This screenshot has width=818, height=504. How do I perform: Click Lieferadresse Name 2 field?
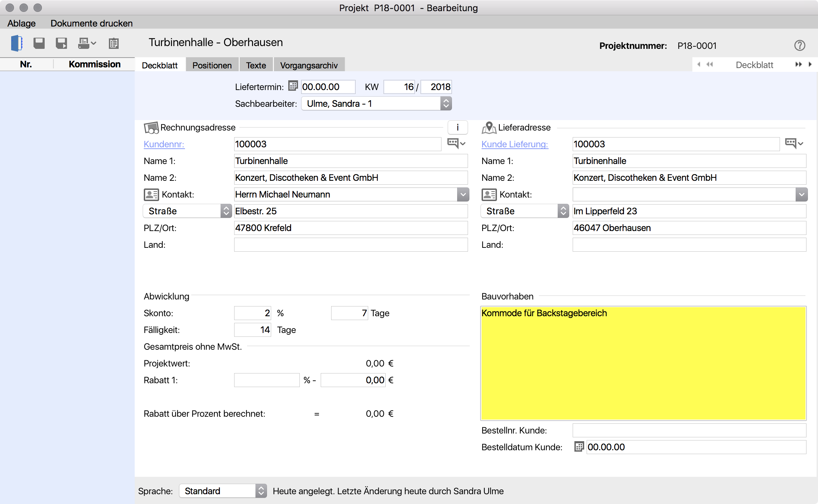pos(689,178)
